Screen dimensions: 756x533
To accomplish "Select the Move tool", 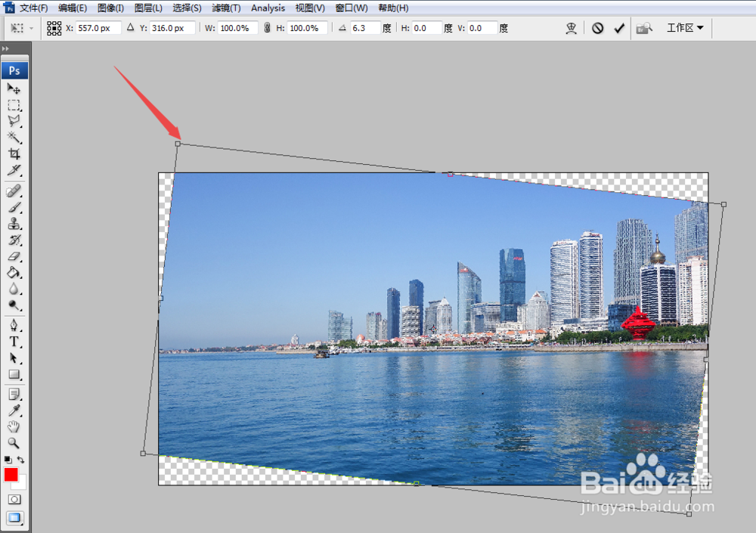I will (14, 88).
